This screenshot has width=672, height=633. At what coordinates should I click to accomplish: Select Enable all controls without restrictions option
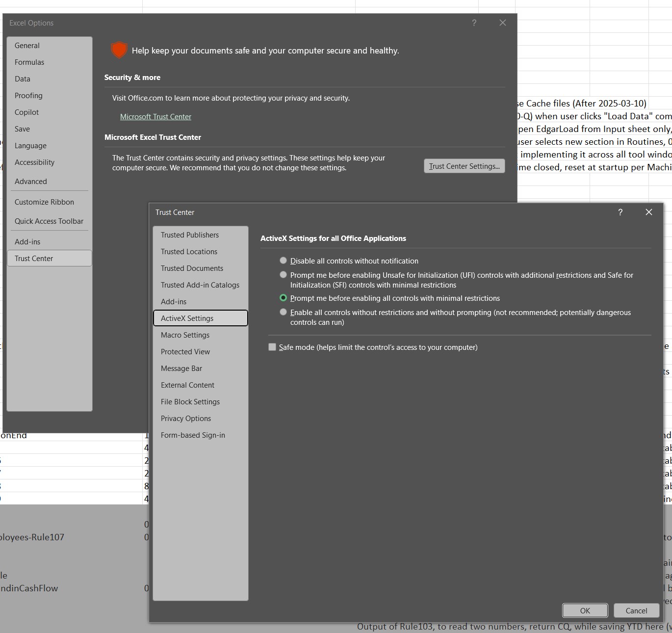point(283,312)
